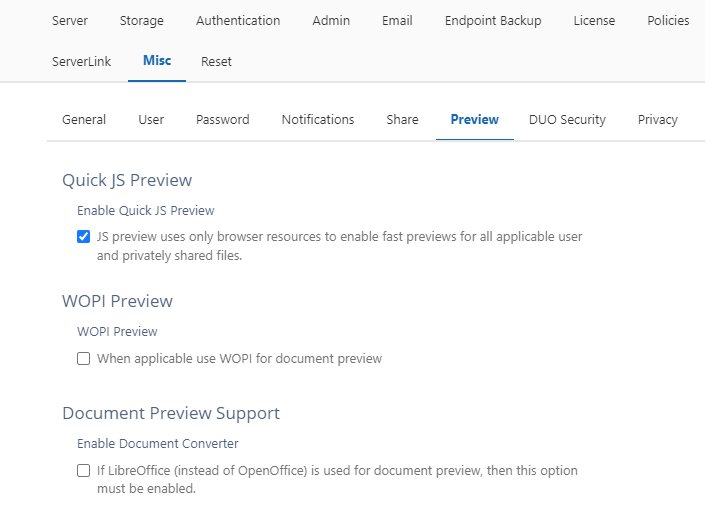Select the Admin tab
Image resolution: width=705 pixels, height=532 pixels.
click(x=331, y=20)
